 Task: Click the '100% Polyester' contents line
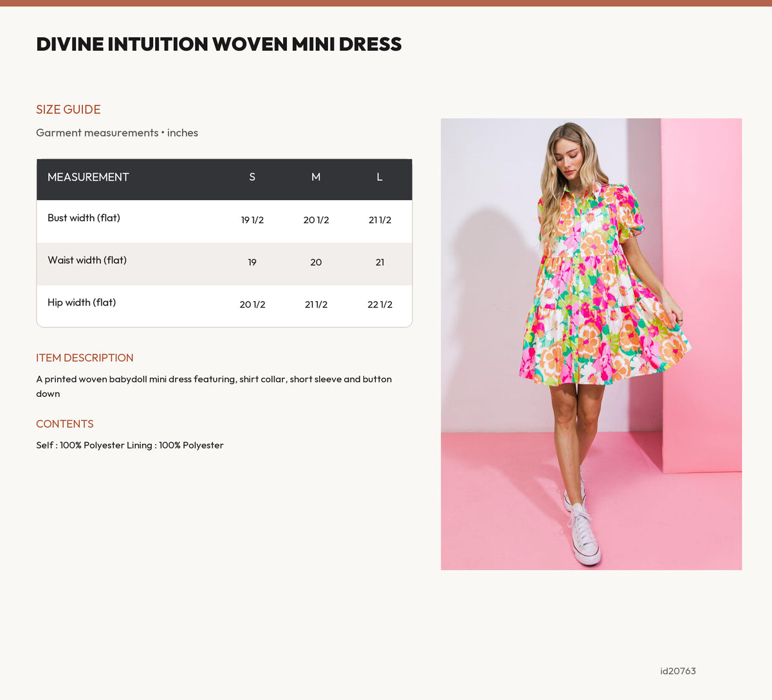[130, 445]
